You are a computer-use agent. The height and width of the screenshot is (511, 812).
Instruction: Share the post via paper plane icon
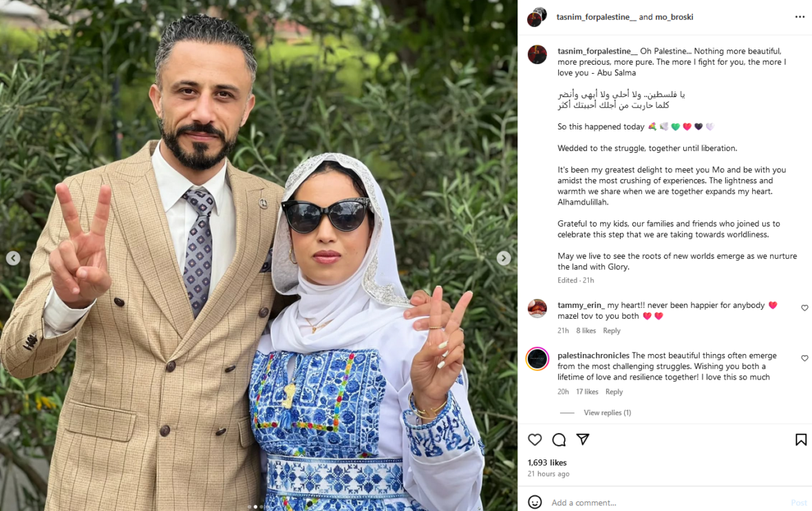click(x=583, y=439)
